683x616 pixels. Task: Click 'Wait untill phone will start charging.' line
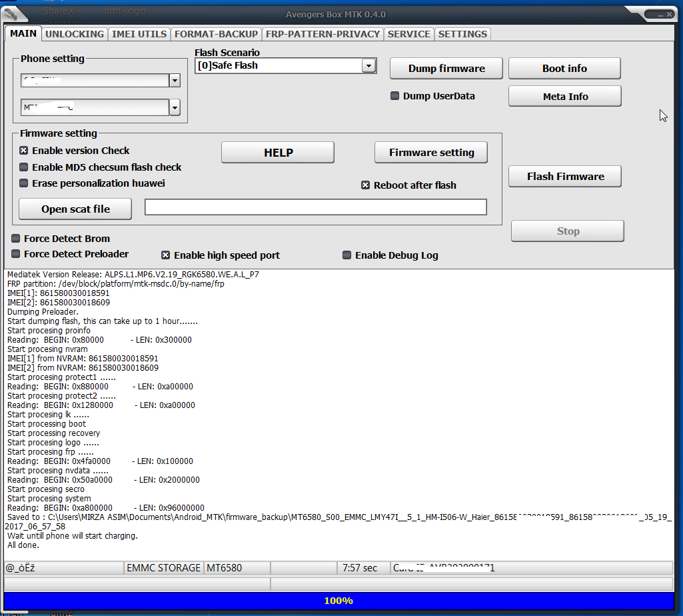coord(73,536)
